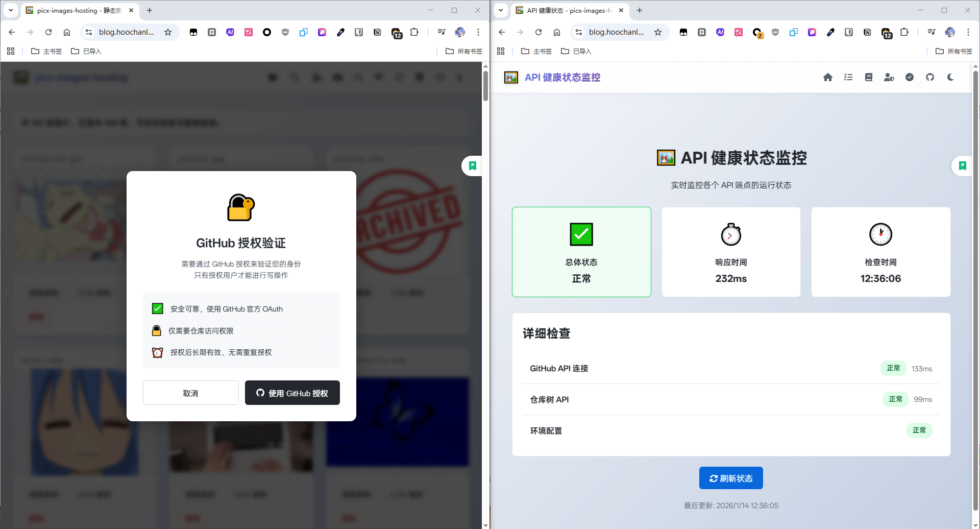980x529 pixels.
Task: Click the purple AI extension icon in left window
Action: (x=230, y=32)
